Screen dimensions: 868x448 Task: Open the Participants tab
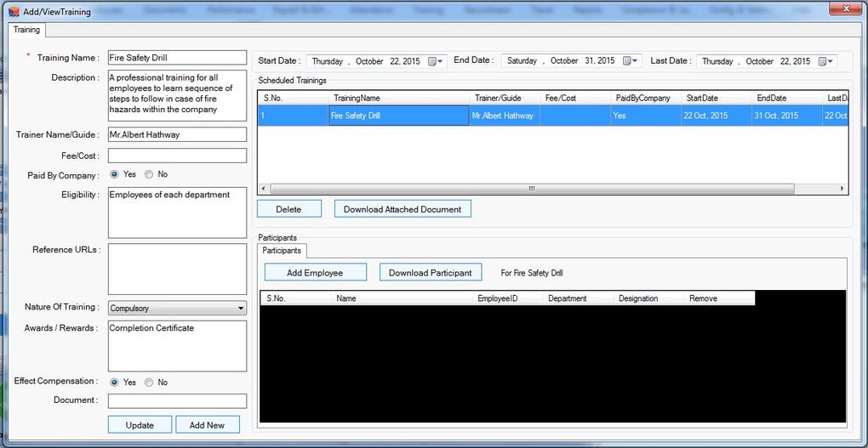282,251
